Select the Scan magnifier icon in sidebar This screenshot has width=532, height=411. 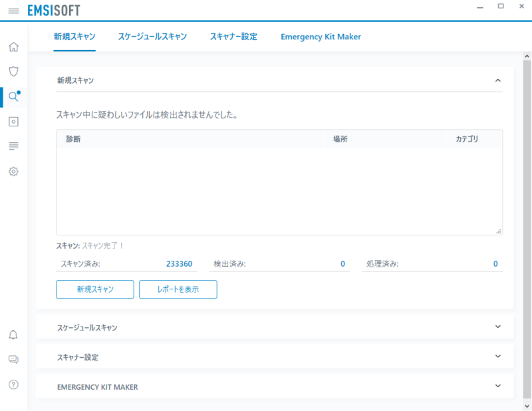tap(13, 96)
